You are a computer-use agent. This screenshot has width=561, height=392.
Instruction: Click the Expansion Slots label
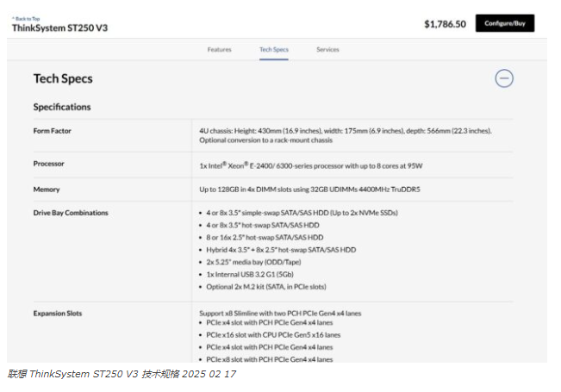[x=58, y=314]
